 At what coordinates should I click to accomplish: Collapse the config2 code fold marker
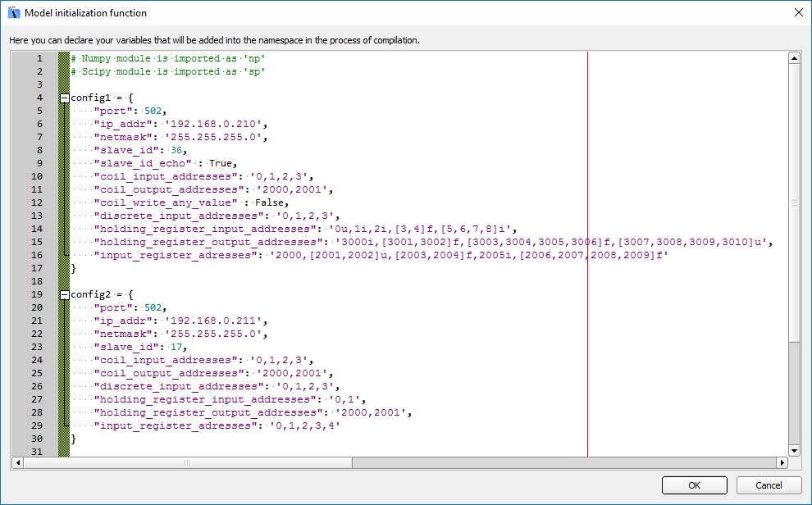pyautogui.click(x=65, y=295)
